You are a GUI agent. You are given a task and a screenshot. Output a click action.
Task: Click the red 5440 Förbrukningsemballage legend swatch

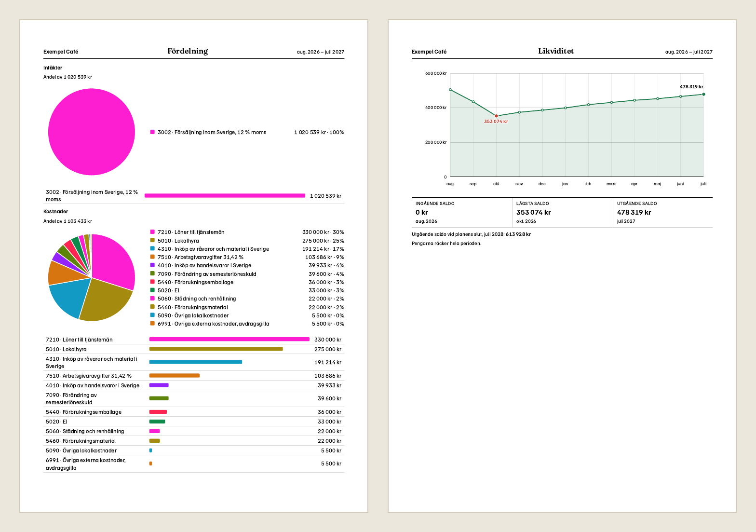152,282
